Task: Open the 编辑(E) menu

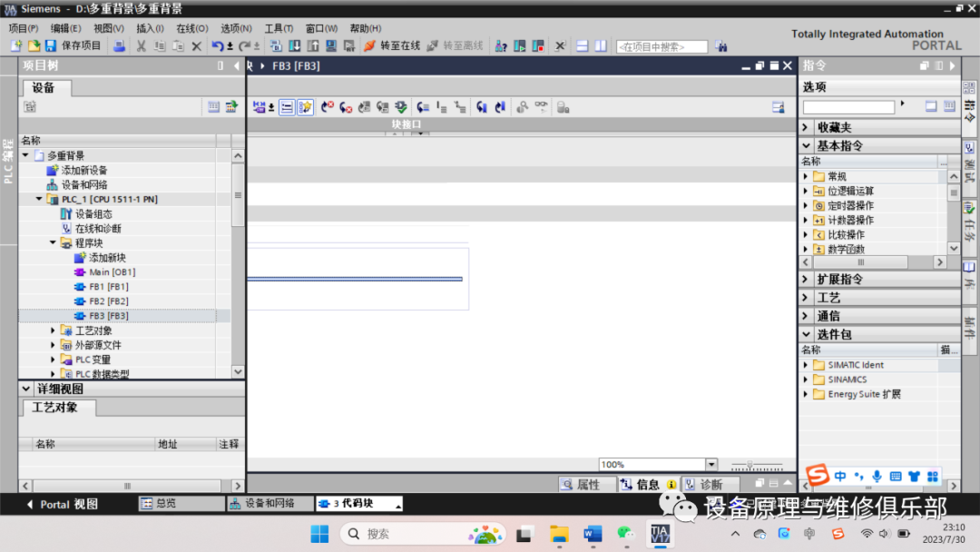Action: 65,28
